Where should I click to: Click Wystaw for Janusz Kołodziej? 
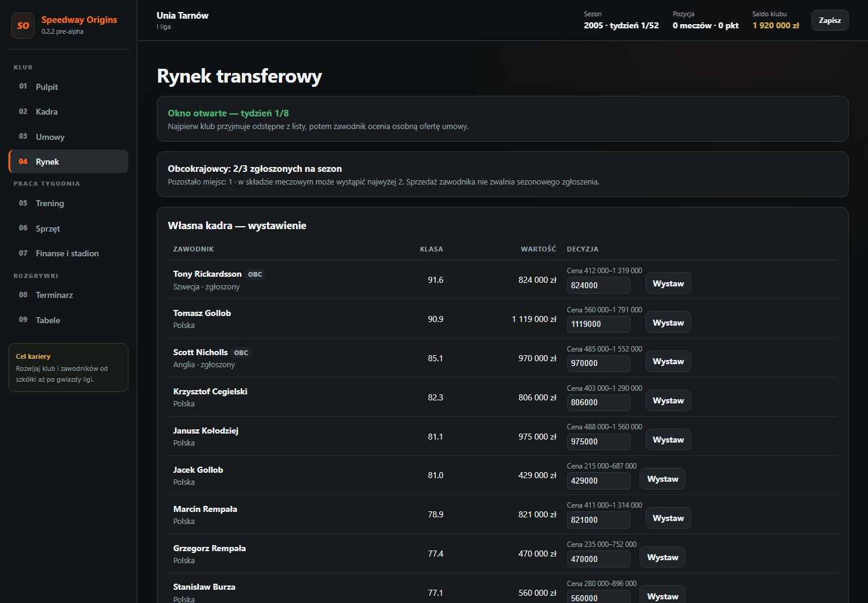tap(668, 440)
